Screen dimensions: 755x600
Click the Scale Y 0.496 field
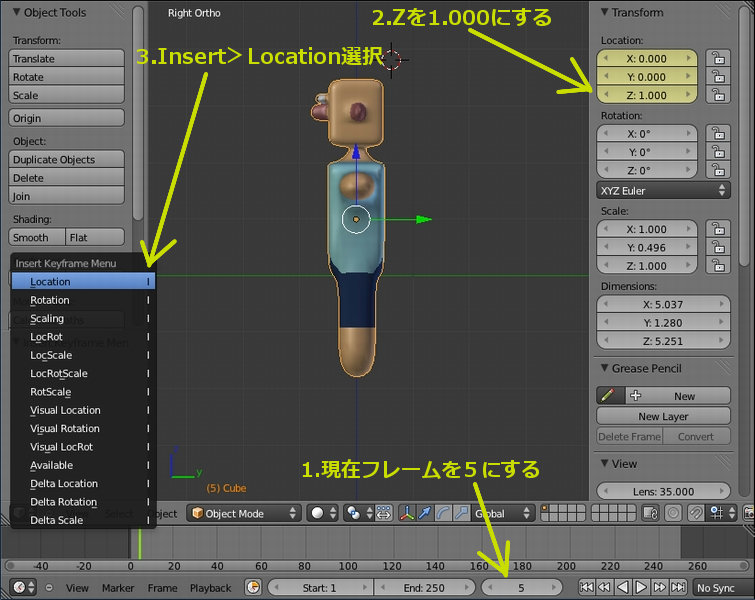(x=647, y=247)
